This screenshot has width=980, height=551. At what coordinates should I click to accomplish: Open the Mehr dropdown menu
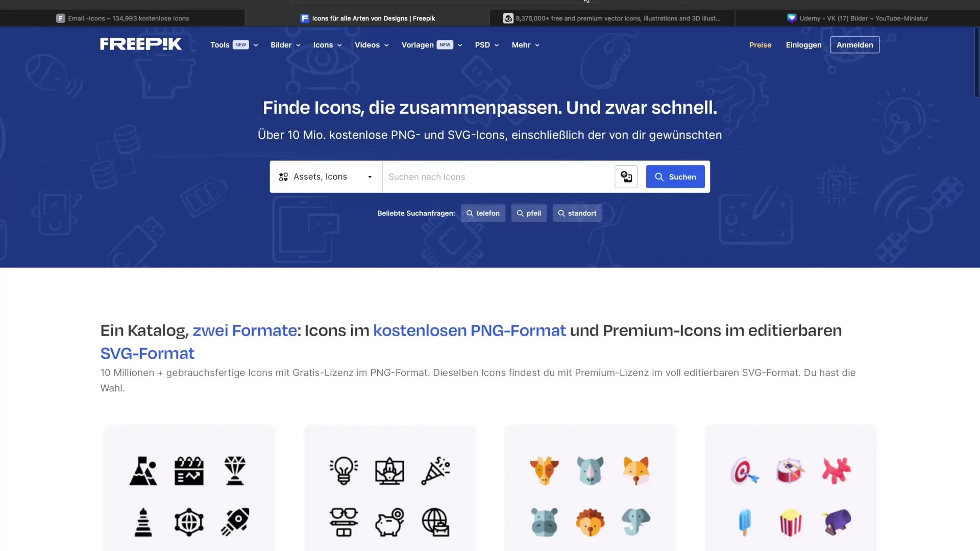point(525,45)
